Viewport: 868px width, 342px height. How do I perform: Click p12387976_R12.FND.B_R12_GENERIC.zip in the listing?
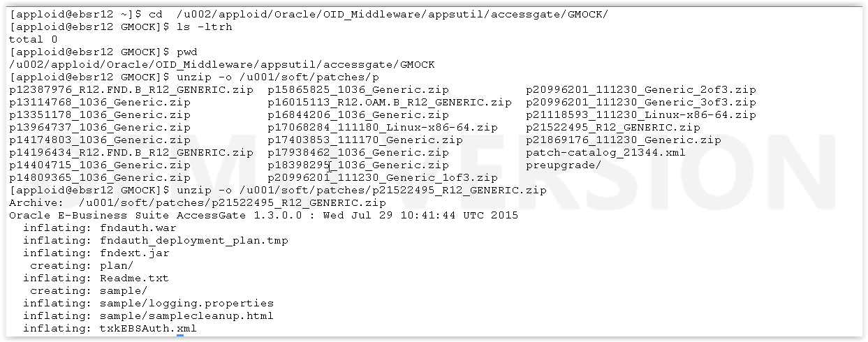pyautogui.click(x=131, y=90)
